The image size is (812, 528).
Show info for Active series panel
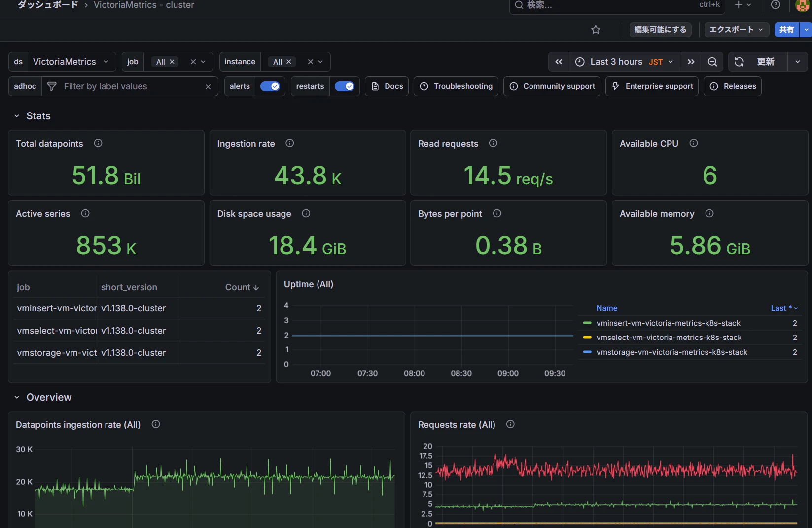coord(85,213)
